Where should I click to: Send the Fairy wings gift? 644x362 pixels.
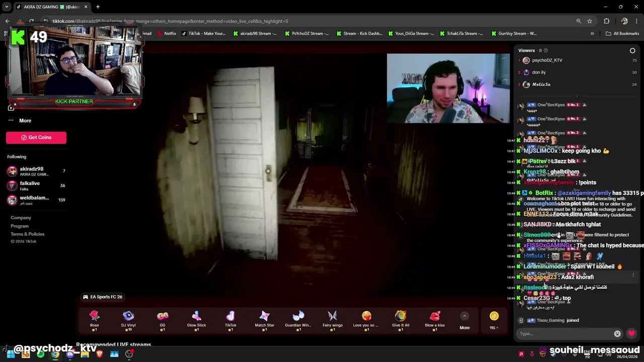333,320
